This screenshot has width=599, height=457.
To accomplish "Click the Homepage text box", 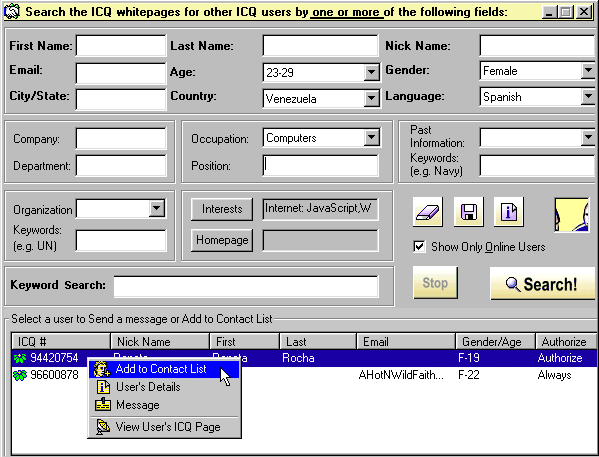I will pyautogui.click(x=320, y=240).
